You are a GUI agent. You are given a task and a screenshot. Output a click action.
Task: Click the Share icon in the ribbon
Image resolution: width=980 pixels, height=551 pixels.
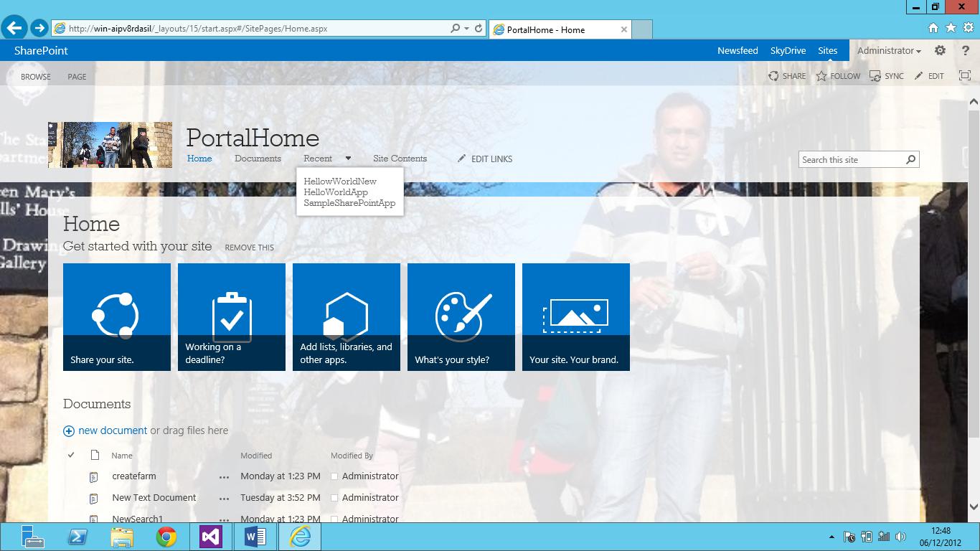pyautogui.click(x=773, y=76)
